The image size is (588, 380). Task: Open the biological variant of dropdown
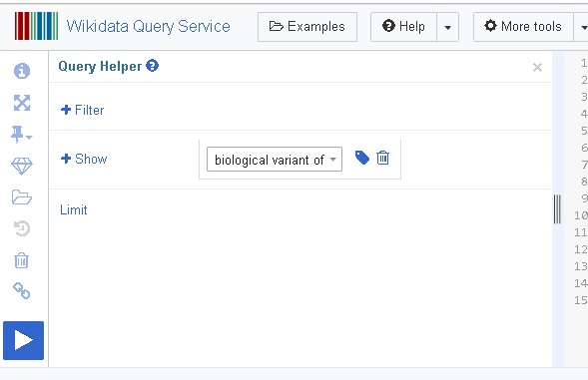tap(275, 160)
